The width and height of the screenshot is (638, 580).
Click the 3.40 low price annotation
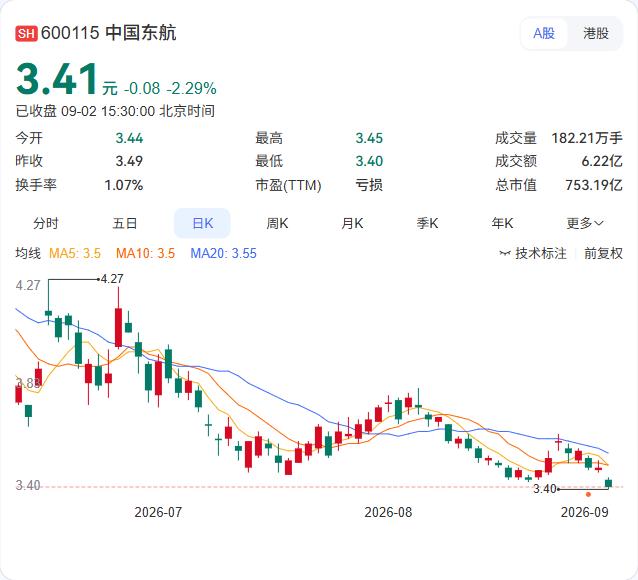[545, 488]
